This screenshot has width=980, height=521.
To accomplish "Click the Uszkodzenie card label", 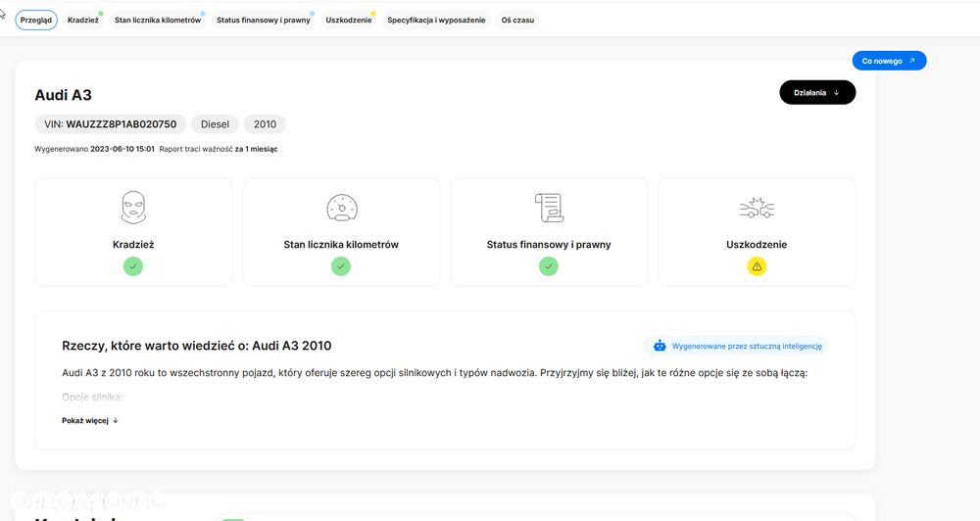I will (757, 244).
